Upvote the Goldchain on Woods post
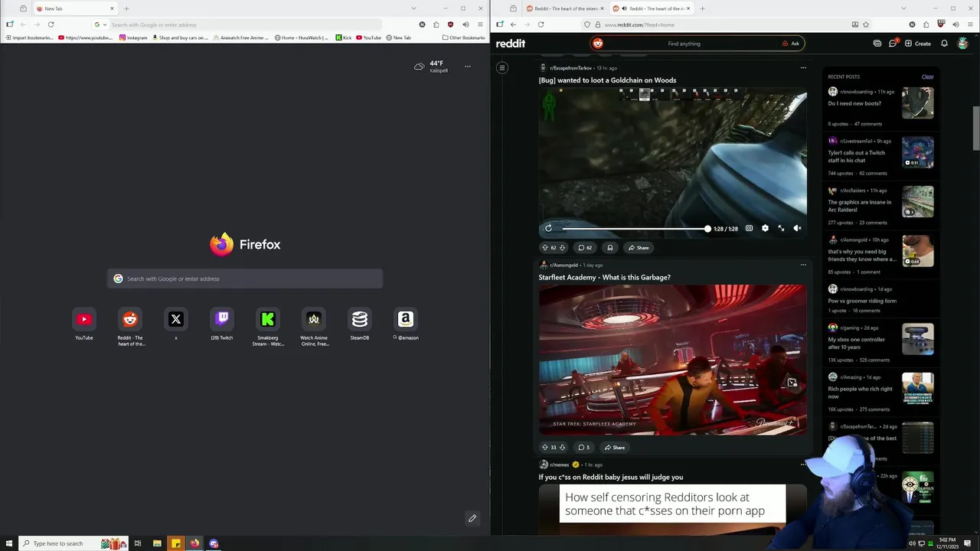Viewport: 980px width, 551px height. 545,247
